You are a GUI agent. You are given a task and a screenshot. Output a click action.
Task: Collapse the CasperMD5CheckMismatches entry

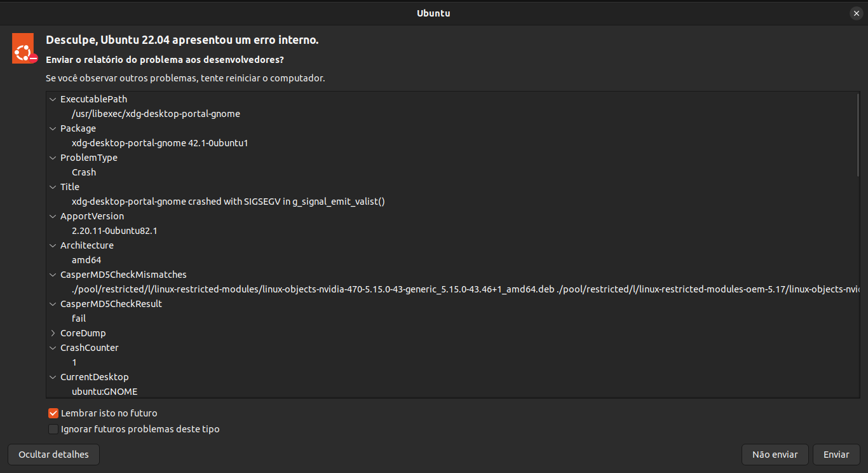pyautogui.click(x=53, y=275)
